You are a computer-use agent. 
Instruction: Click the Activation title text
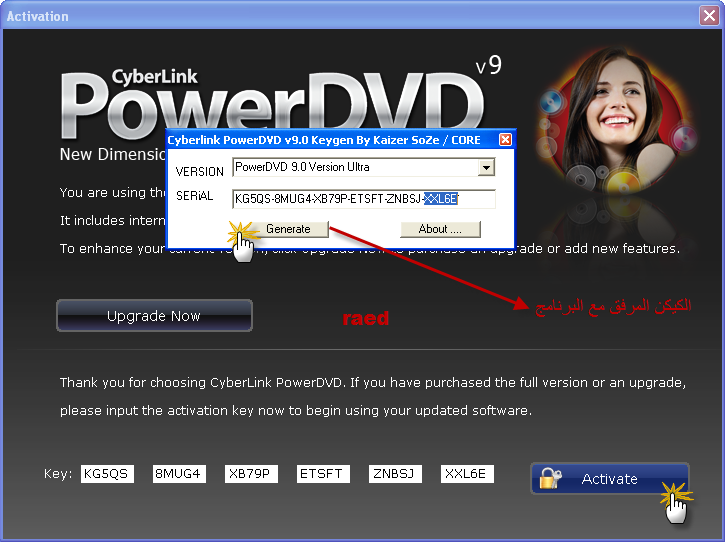coord(37,16)
